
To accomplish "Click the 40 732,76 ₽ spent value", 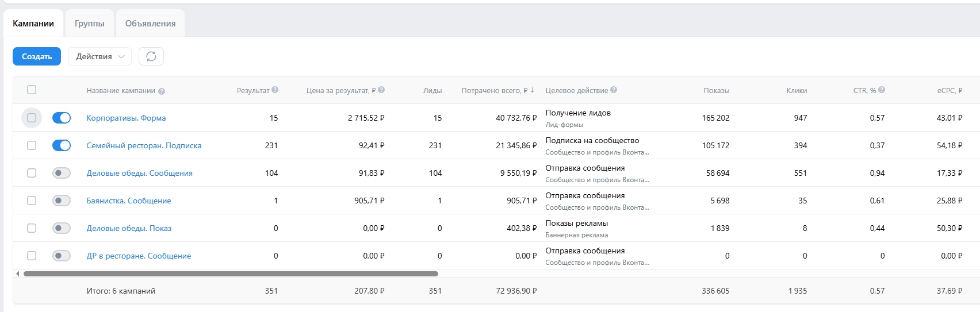I will point(516,118).
